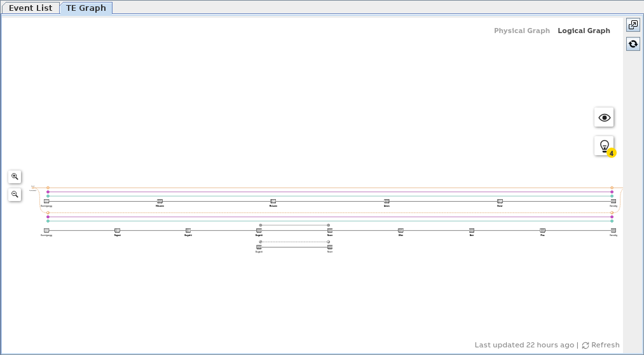
Task: Click the leftmost node in the upper graph row
Action: pos(46,201)
